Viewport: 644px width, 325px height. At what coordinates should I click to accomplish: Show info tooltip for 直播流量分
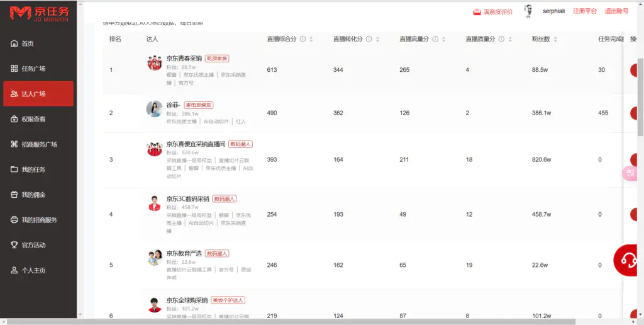[x=435, y=40]
